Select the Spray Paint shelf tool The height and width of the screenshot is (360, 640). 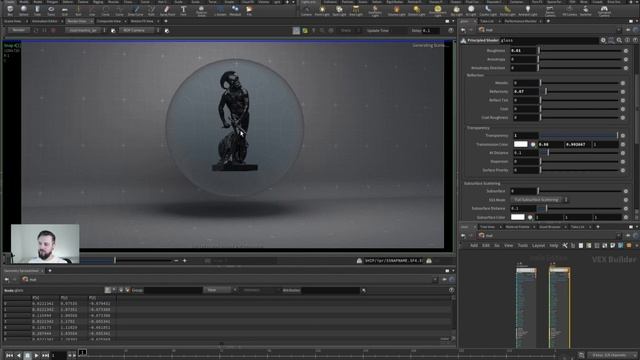167,10
